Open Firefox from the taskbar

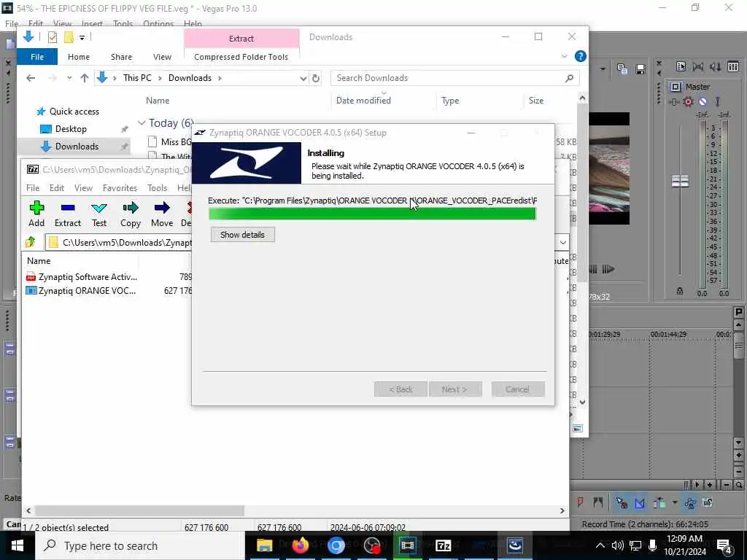point(300,545)
